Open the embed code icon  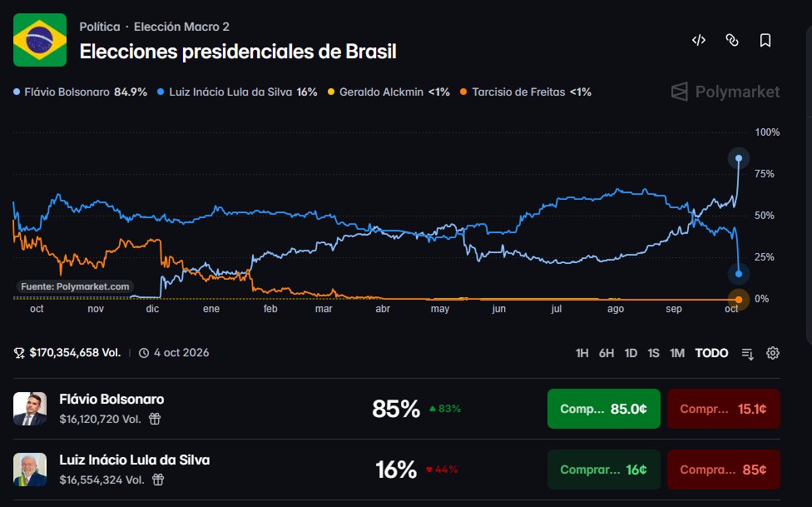[x=699, y=41]
